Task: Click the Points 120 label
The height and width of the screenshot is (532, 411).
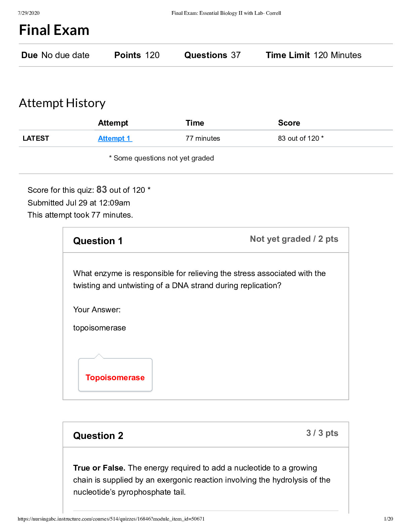Action: (x=137, y=55)
